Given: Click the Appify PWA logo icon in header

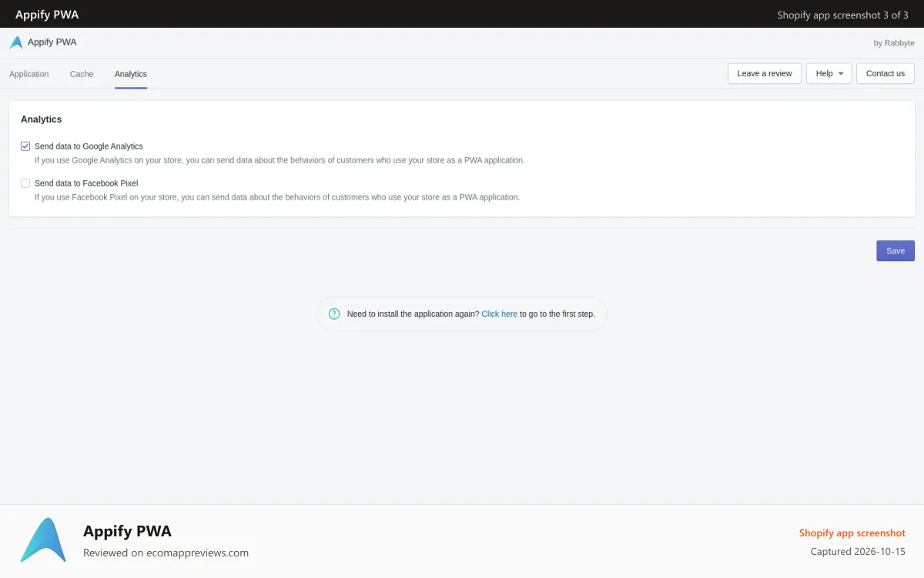Looking at the screenshot, I should pyautogui.click(x=16, y=42).
